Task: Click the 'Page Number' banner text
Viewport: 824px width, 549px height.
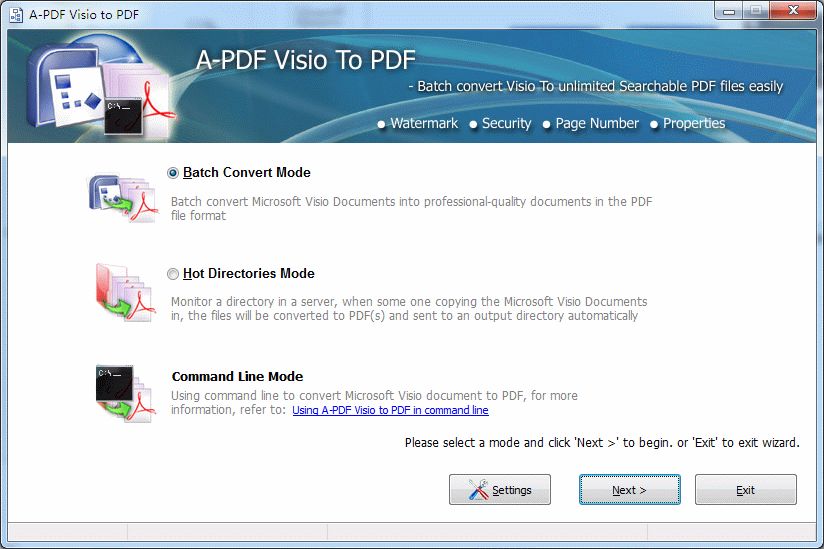Action: tap(597, 123)
